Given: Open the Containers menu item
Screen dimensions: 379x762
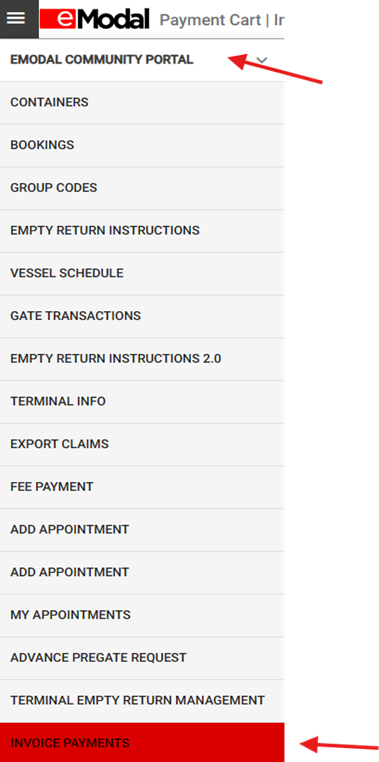Looking at the screenshot, I should (x=142, y=103).
